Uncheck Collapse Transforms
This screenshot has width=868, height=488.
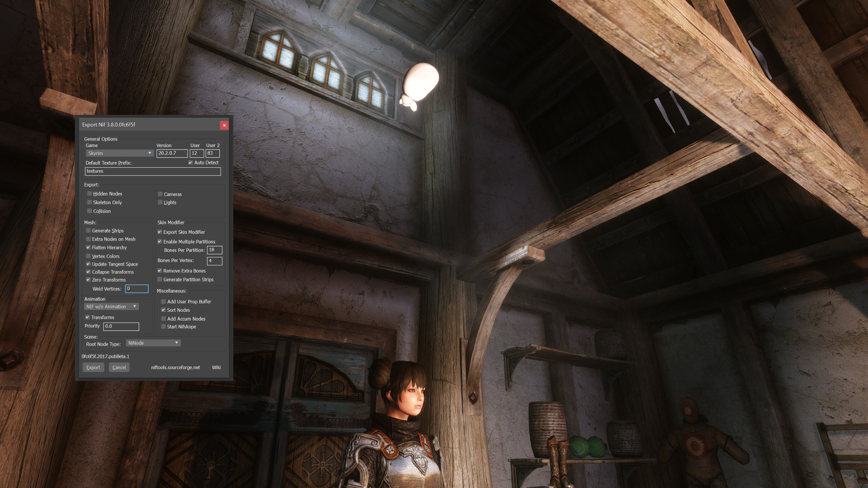[89, 272]
